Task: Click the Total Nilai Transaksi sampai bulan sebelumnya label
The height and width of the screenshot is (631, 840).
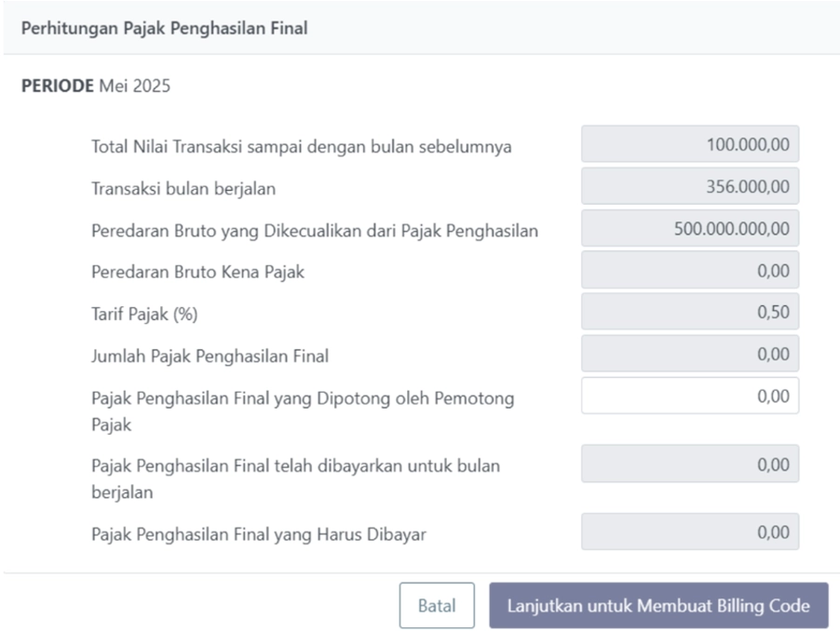Action: (301, 147)
